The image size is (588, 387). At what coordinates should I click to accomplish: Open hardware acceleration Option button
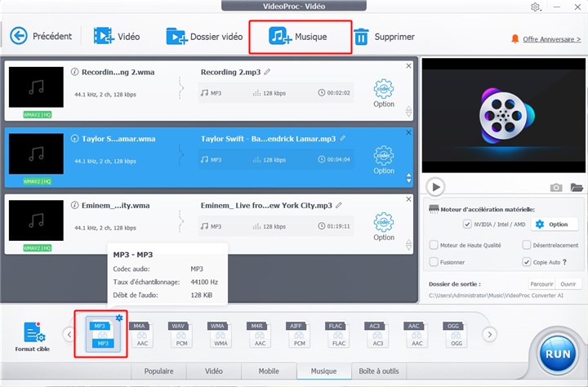[x=554, y=225]
